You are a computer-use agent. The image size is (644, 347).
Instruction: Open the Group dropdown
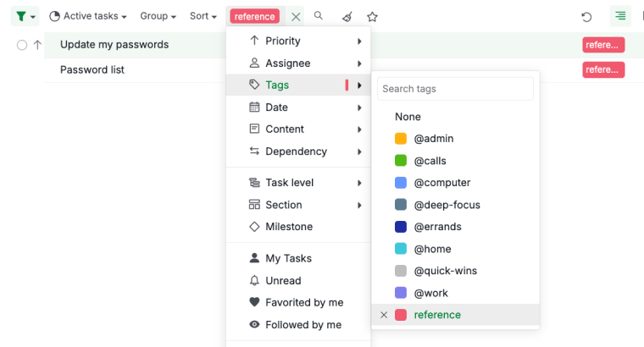pyautogui.click(x=158, y=16)
